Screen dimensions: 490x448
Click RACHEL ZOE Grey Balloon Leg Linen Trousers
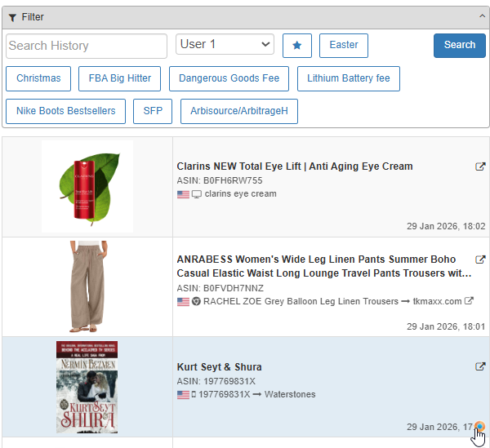pyautogui.click(x=301, y=302)
